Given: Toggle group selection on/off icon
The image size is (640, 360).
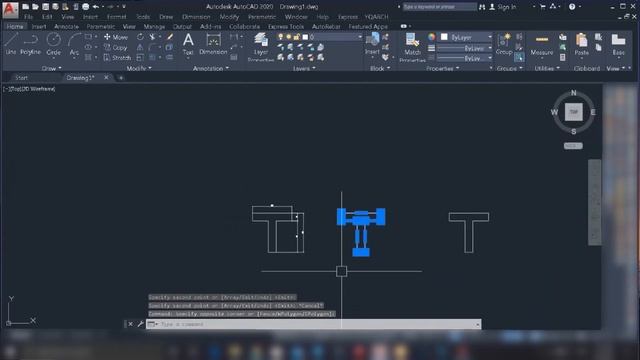Looking at the screenshot, I should click(x=519, y=58).
